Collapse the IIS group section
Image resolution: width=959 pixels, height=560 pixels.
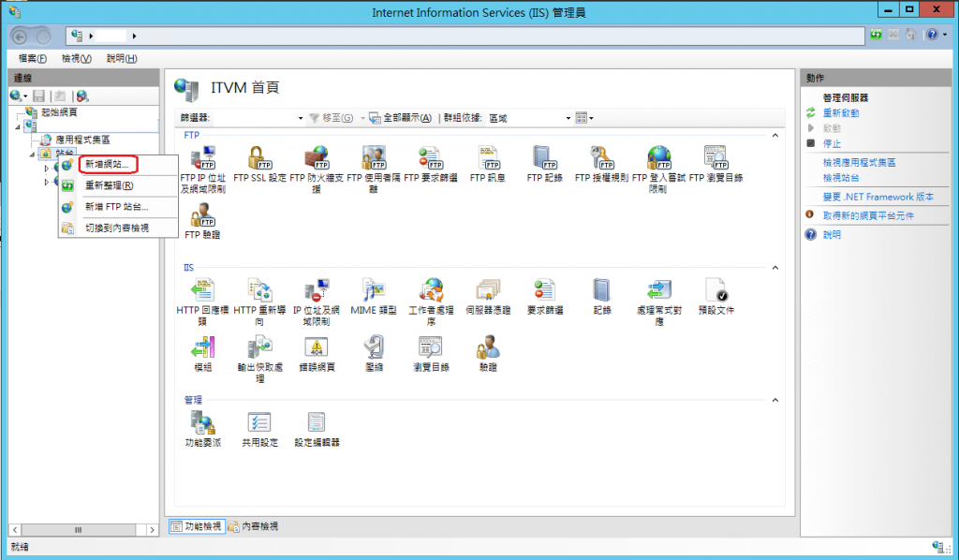pos(775,268)
